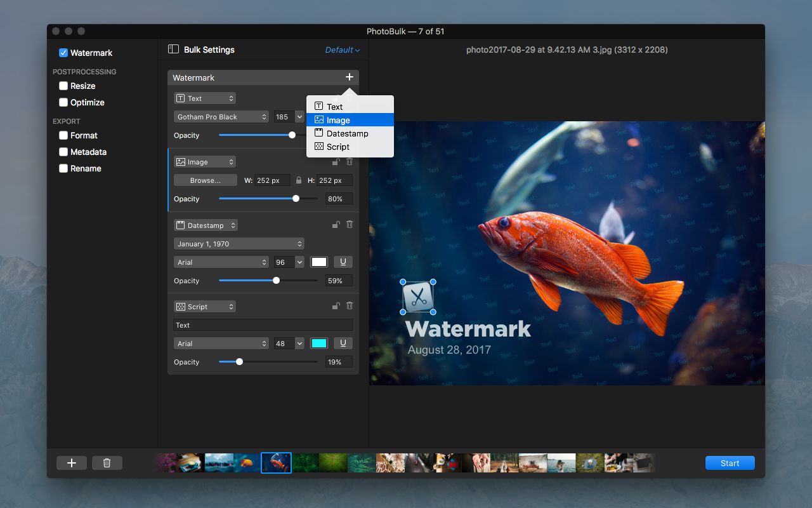The image size is (812, 508).
Task: Click the Browse... button
Action: tap(206, 180)
